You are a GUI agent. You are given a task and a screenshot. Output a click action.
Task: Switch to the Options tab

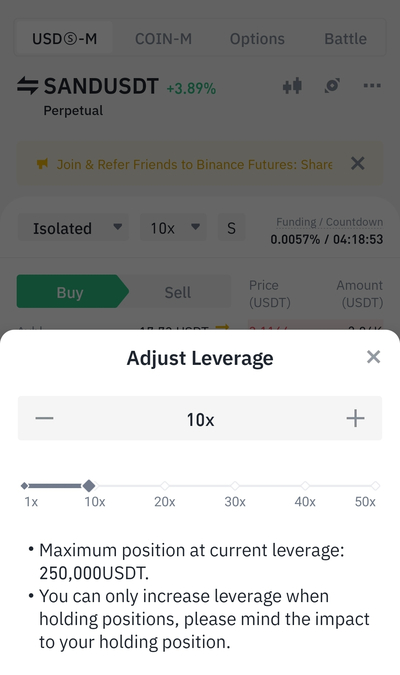point(257,39)
